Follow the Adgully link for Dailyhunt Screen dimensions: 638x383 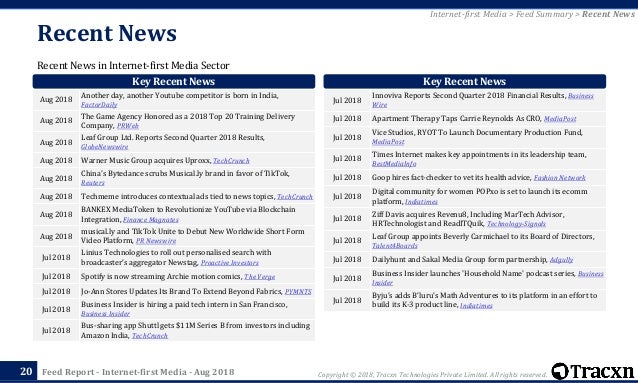562,260
